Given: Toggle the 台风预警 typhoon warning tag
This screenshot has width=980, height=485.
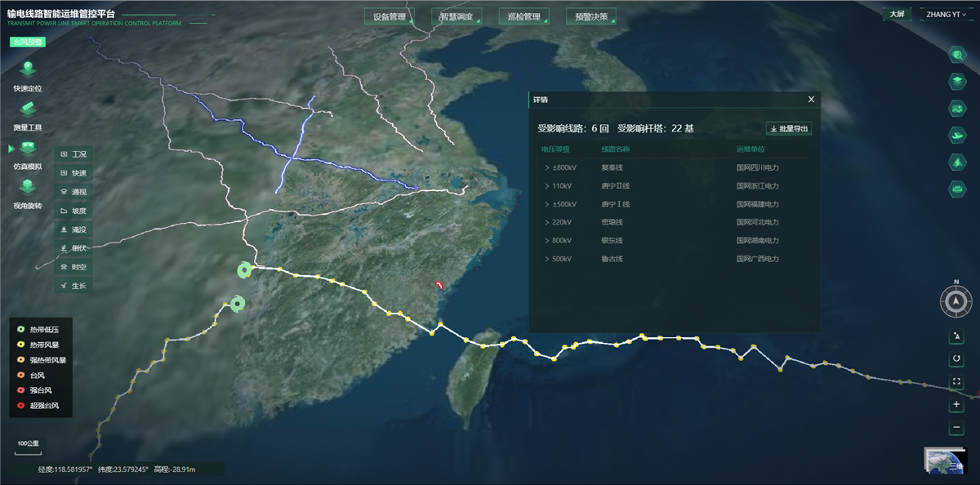Looking at the screenshot, I should click(x=27, y=42).
